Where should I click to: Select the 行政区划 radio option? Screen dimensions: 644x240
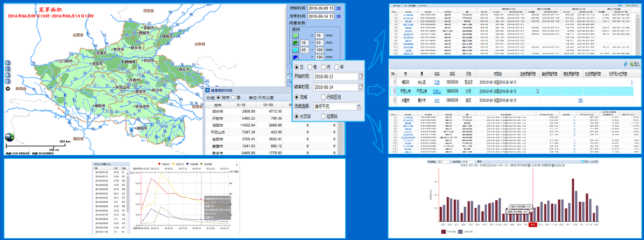coord(323,97)
